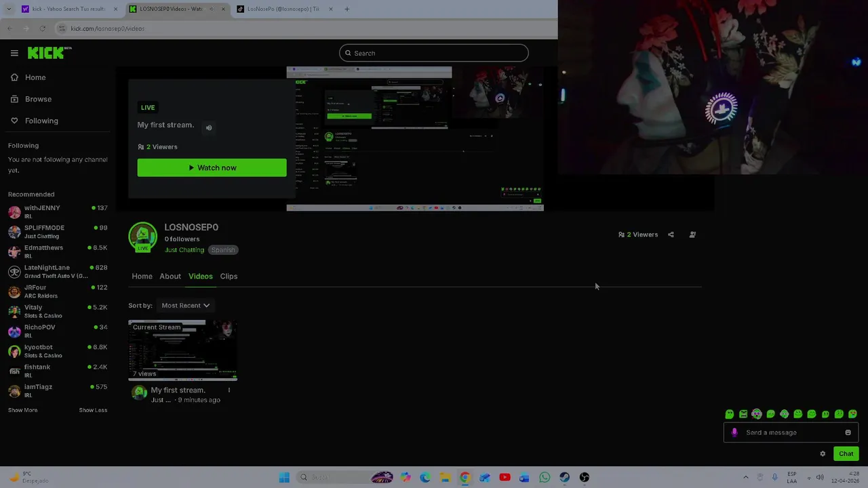The image size is (868, 488).
Task: Open recommended channel Edmatthews
Action: 58,251
